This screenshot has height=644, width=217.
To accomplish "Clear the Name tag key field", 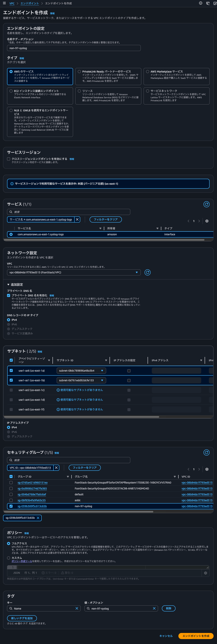I will (77, 609).
